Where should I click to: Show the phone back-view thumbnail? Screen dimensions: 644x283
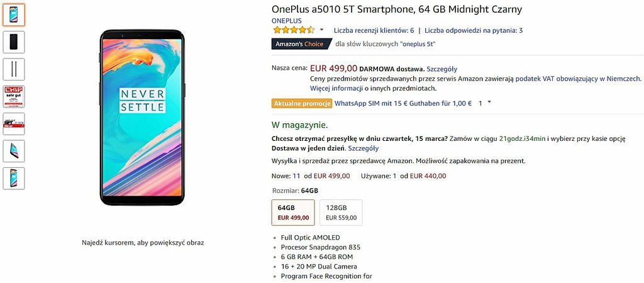[14, 42]
